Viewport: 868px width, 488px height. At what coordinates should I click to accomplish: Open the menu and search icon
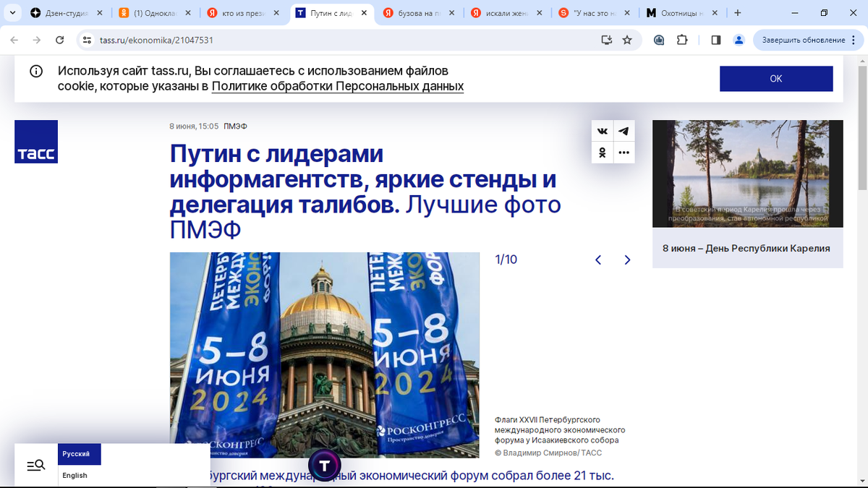[36, 466]
